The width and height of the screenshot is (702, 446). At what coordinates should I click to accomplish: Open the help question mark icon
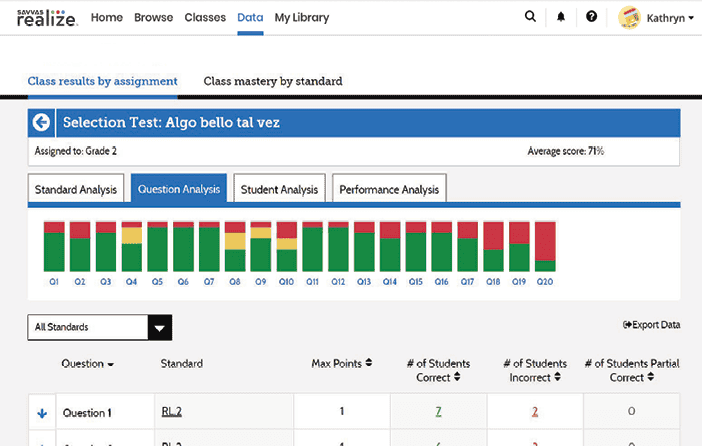(592, 17)
